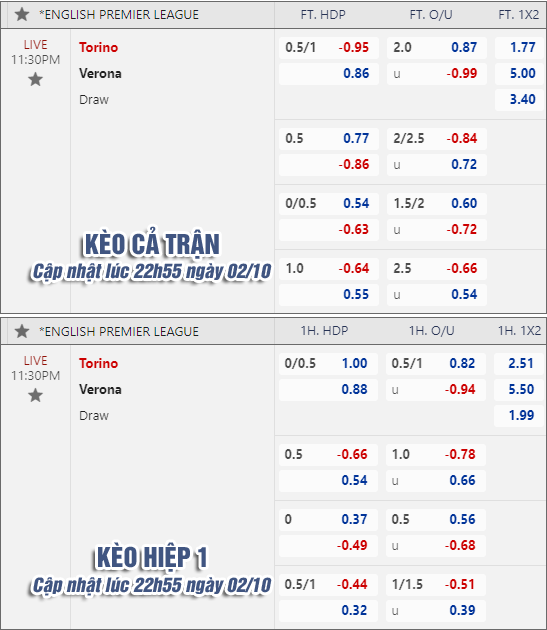Select 1H 1X2 draw odds 1.99
Viewport: 547px width, 630px height.
point(520,415)
